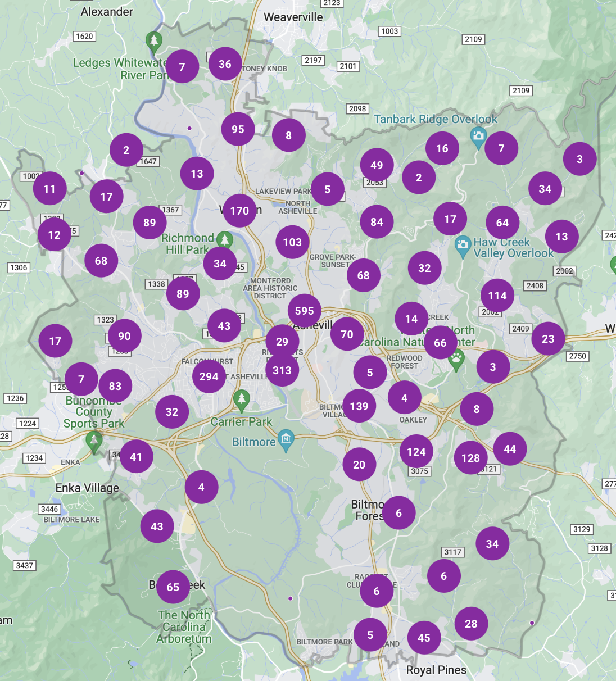Zoom into the 294 cluster marker

tap(209, 376)
